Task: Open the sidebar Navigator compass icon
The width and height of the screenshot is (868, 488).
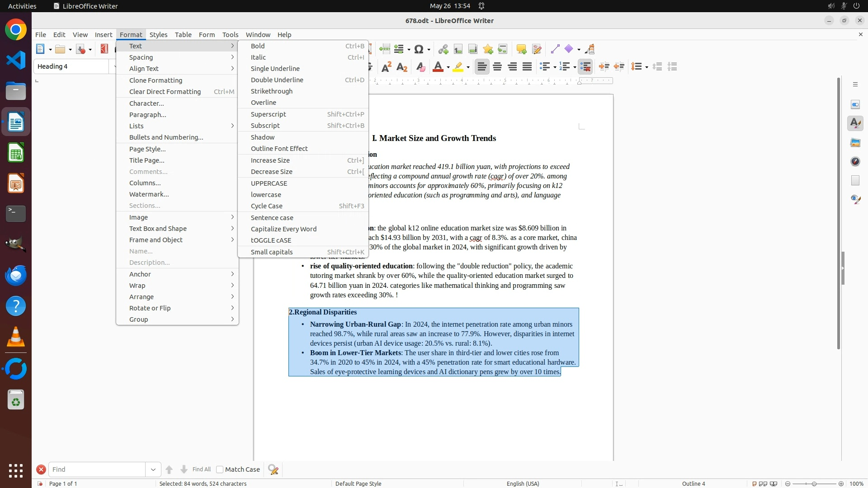Action: click(x=855, y=161)
